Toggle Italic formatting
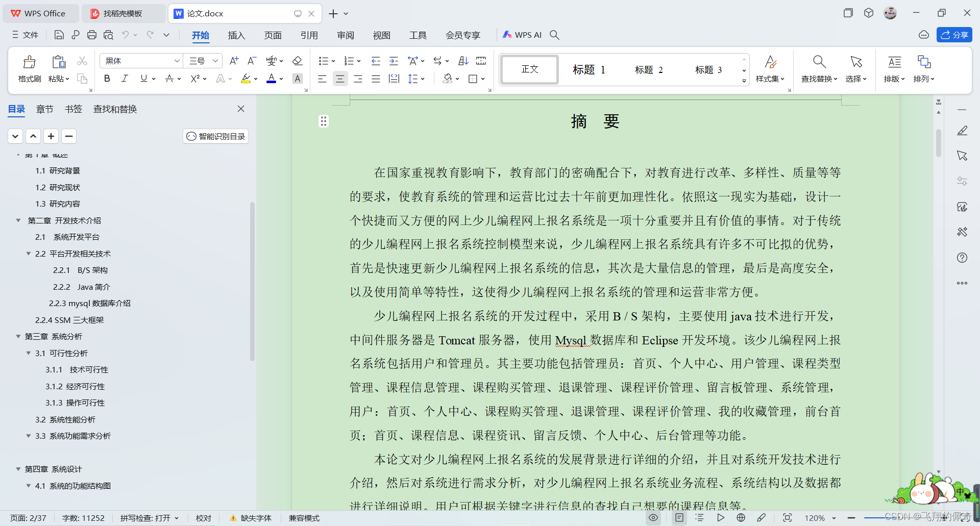 click(125, 79)
